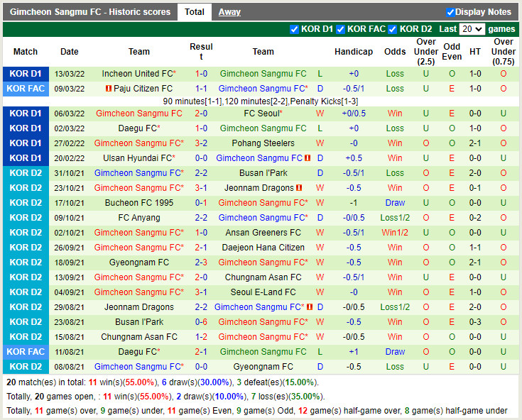Click HT score 0-2 on FC Anyang row
Screen dimensions: 522x420
(475, 218)
